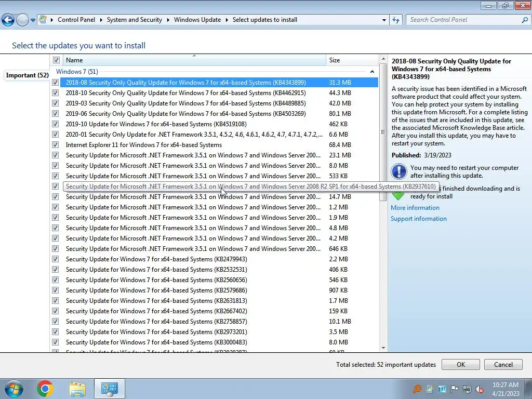Image resolution: width=532 pixels, height=399 pixels.
Task: Click the Windows Update breadcrumb
Action: [197, 20]
